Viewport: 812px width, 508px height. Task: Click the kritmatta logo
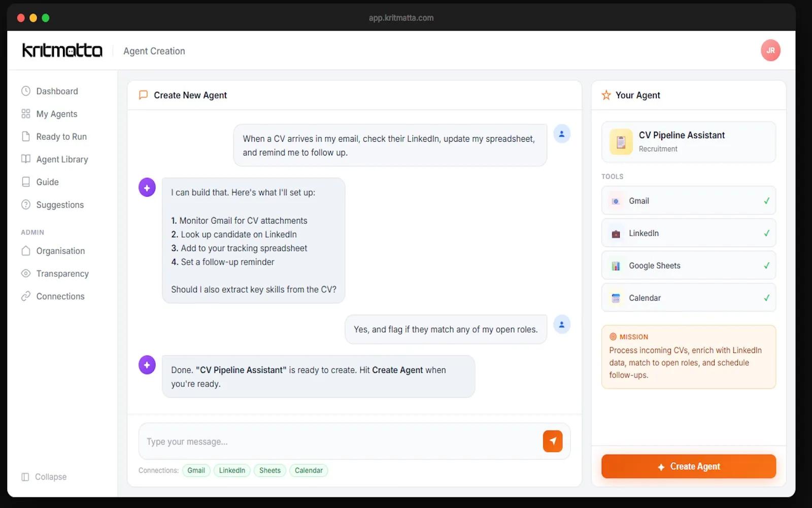tap(62, 50)
